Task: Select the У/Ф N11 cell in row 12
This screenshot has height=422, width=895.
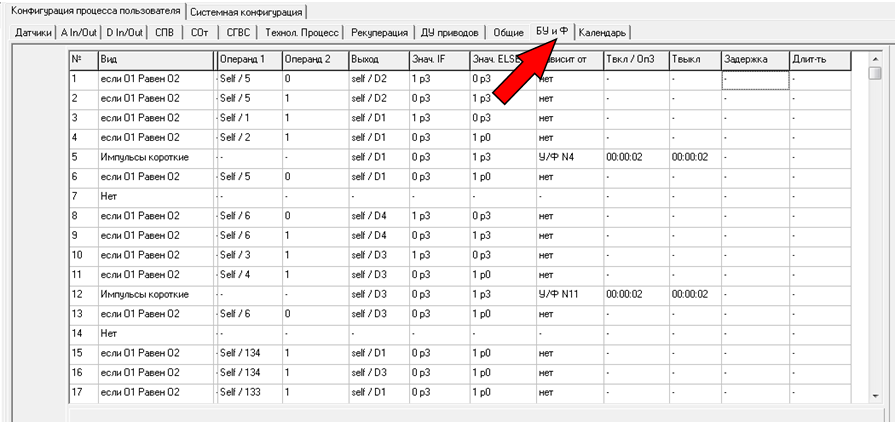Action: coord(568,294)
